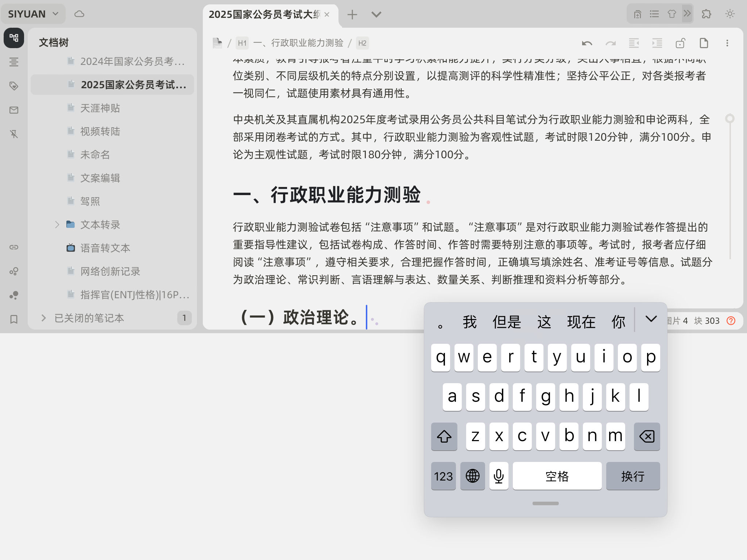Open the SIYUAN workspace dropdown
Viewport: 747px width, 560px height.
33,14
